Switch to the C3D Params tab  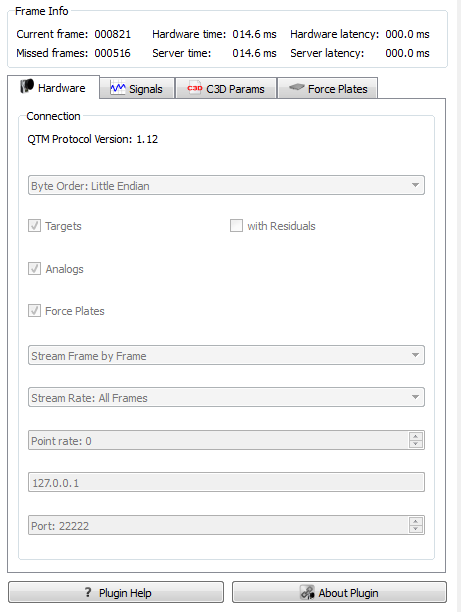click(x=226, y=88)
